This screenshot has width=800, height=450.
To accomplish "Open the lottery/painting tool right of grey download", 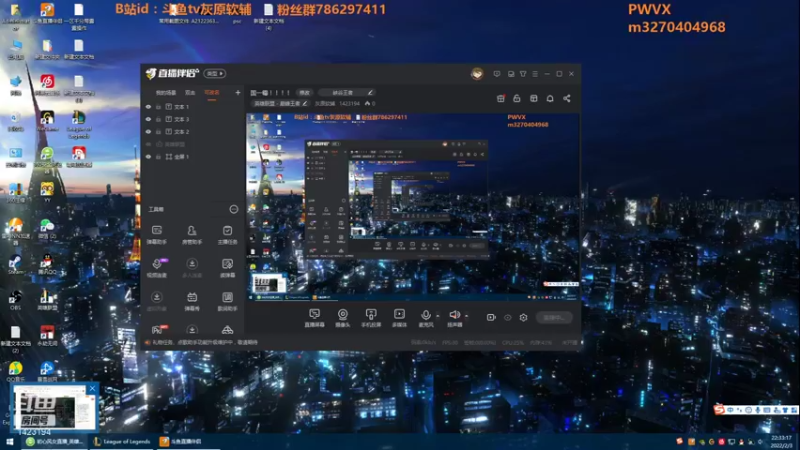I will point(228,268).
